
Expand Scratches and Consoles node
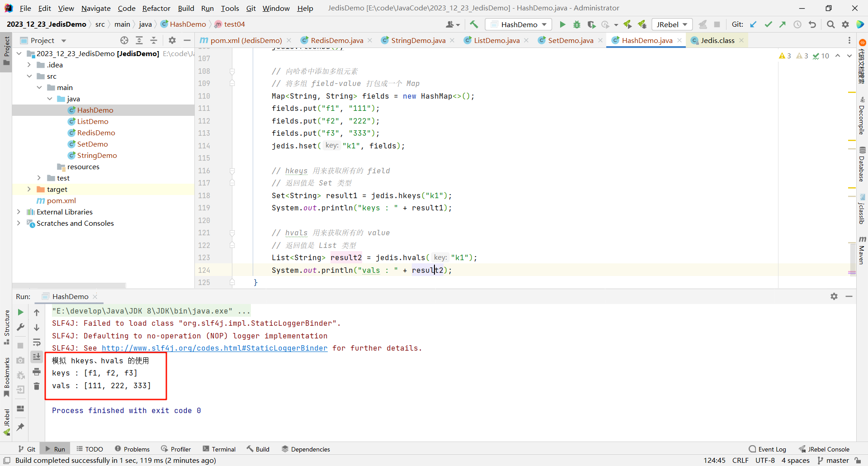19,223
